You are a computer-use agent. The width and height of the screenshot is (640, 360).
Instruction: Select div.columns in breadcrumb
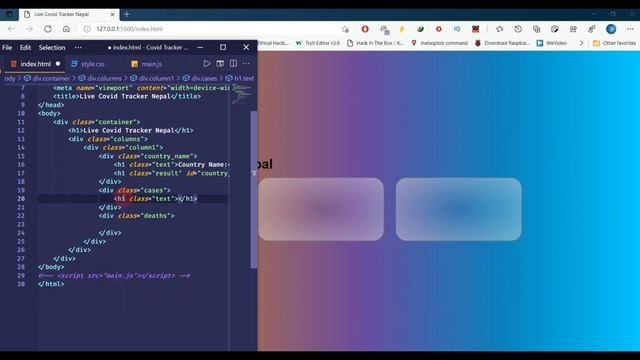tap(100, 78)
